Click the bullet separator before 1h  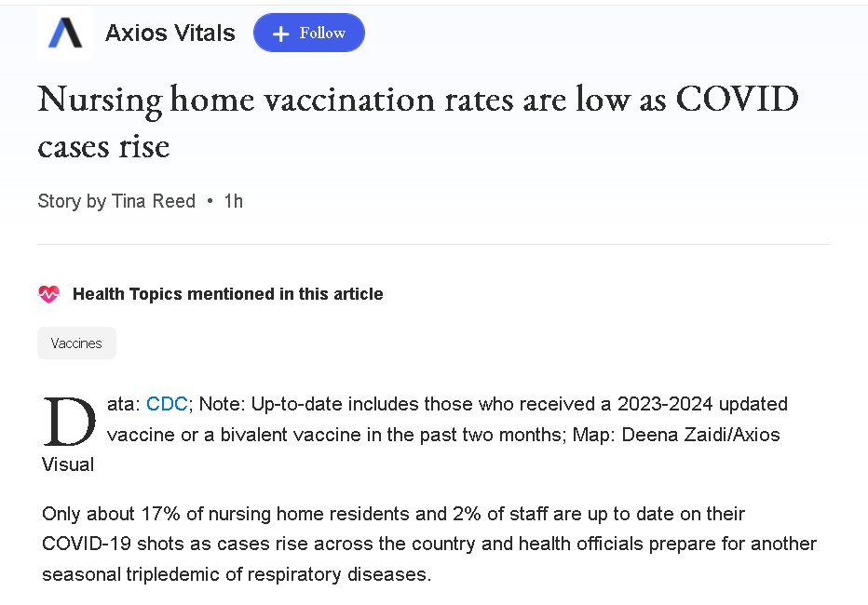click(210, 201)
